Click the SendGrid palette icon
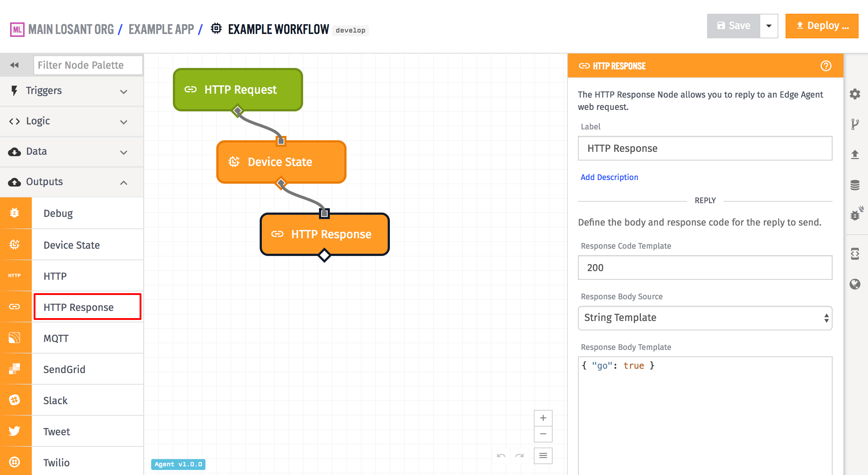 tap(14, 369)
